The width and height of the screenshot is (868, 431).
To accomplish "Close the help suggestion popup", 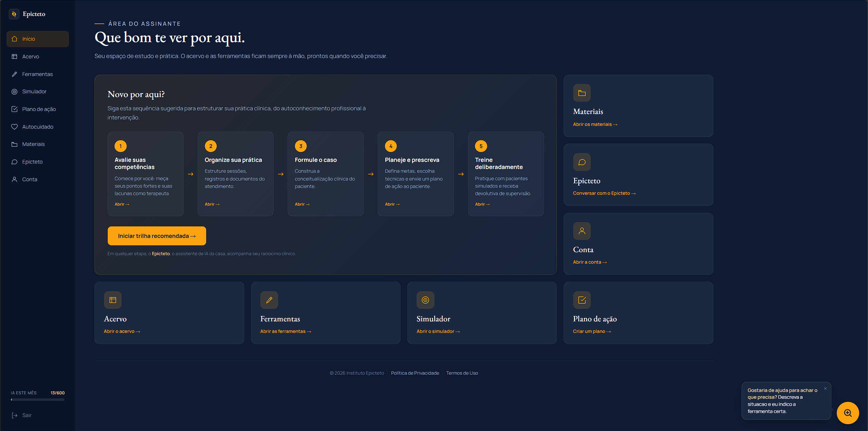I will 825,389.
